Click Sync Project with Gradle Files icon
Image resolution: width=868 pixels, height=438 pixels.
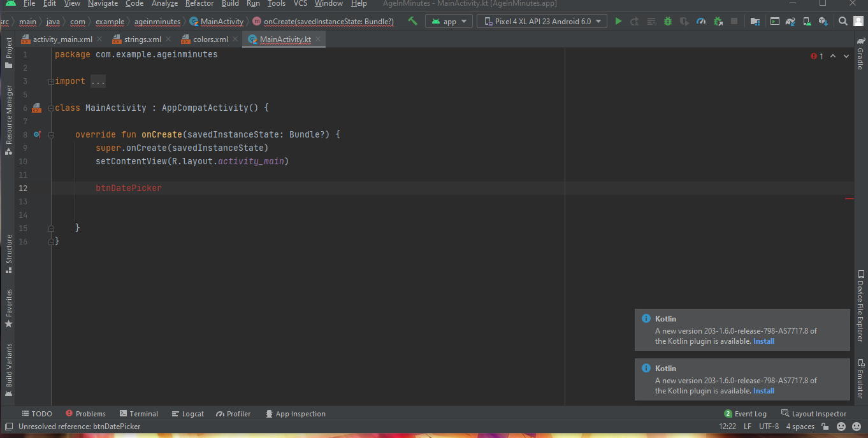790,21
